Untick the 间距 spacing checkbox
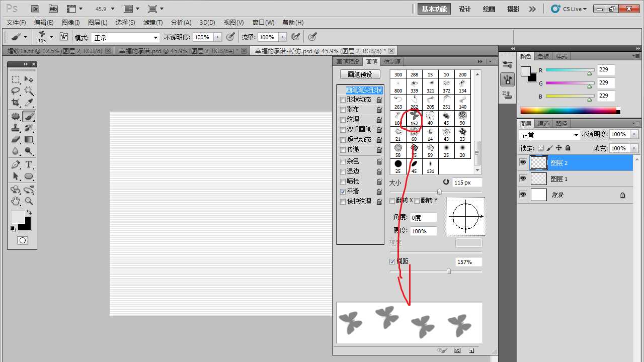Viewport: 644px width, 362px height. click(392, 262)
